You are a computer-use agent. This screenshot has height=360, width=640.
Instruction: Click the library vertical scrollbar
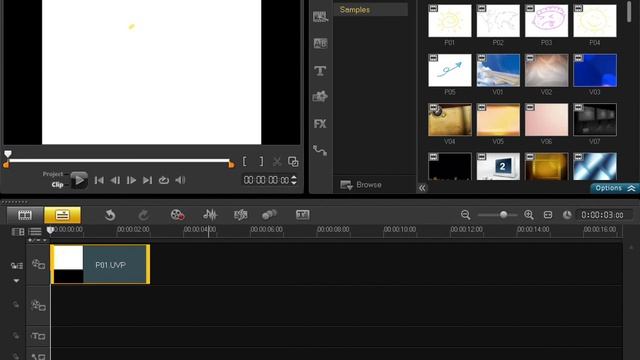pos(630,11)
